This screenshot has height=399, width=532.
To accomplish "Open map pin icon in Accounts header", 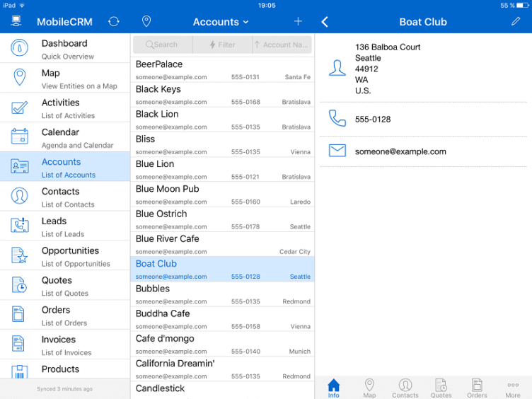I will (146, 22).
